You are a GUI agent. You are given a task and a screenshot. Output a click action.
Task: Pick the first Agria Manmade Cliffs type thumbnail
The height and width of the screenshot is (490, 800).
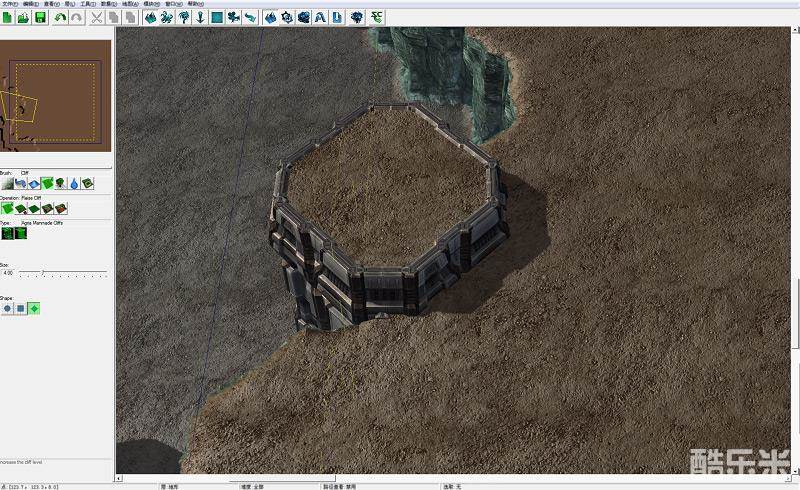point(7,233)
